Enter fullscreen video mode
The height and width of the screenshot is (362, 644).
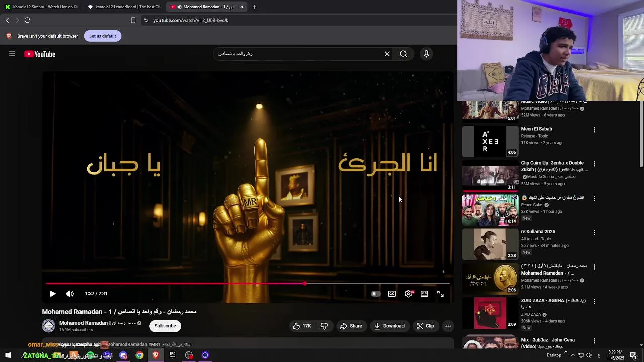click(440, 294)
